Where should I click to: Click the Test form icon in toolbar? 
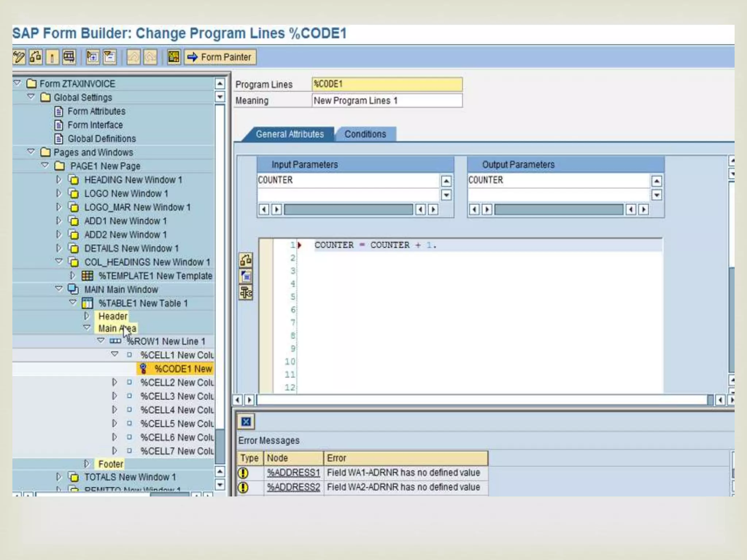(69, 57)
